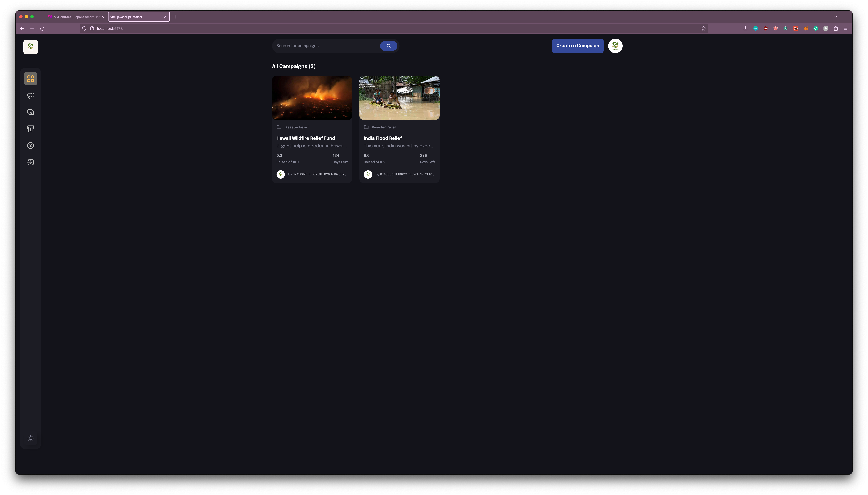Image resolution: width=868 pixels, height=495 pixels.
Task: Open a new browser tab
Action: [x=176, y=17]
